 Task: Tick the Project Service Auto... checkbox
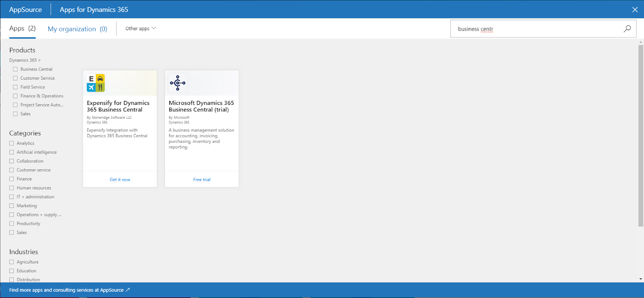(x=15, y=105)
